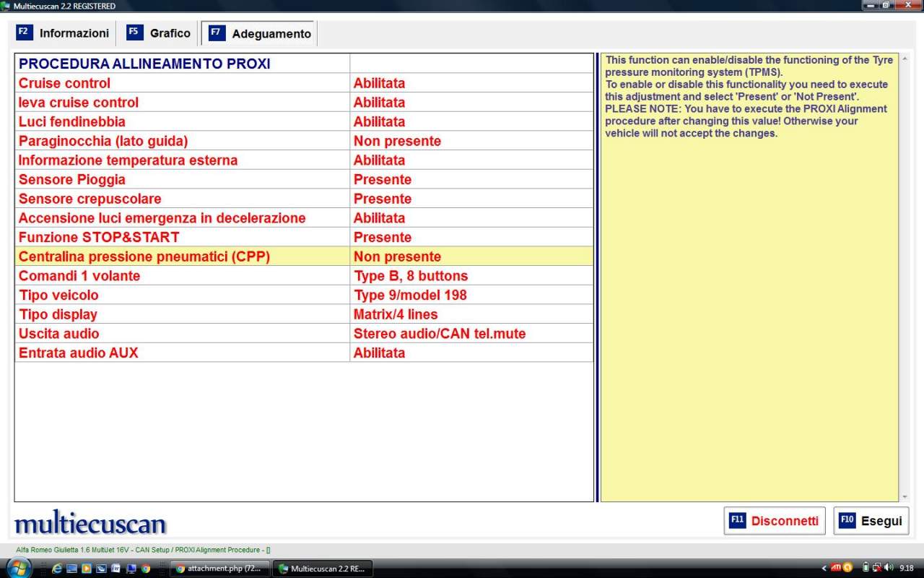Click the Windows Start orb
Screen dimensions: 924x578
[19, 568]
